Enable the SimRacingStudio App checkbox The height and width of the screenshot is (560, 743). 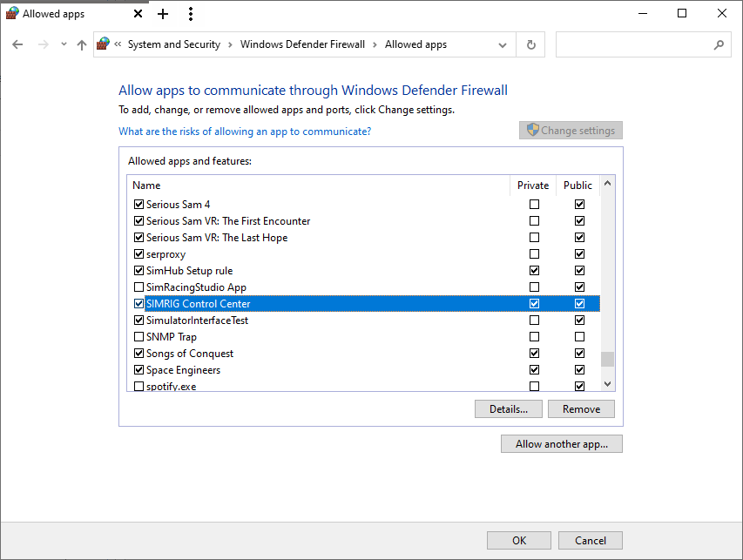tap(138, 287)
